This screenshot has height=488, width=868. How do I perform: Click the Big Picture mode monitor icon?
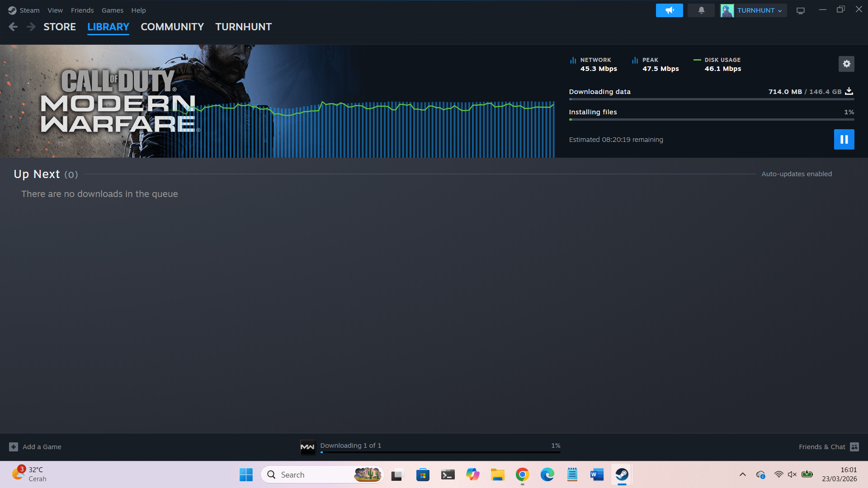[x=801, y=10]
